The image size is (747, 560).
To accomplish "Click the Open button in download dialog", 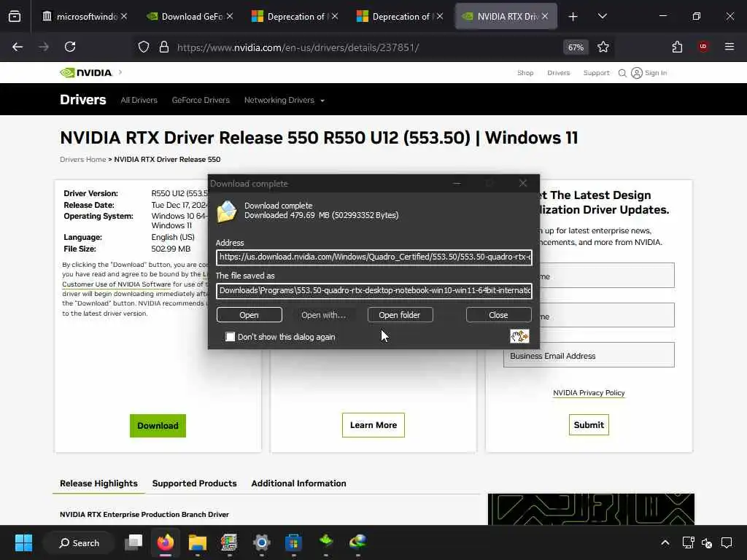I will pyautogui.click(x=249, y=315).
